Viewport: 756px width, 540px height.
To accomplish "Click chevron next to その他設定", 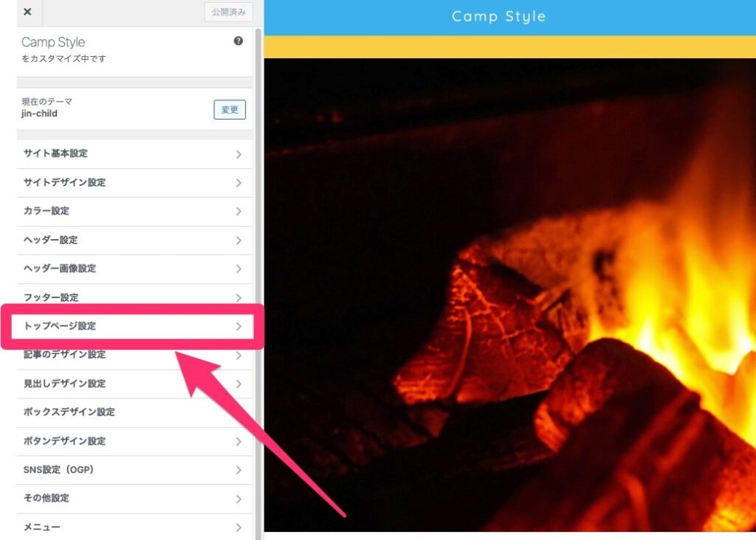I will click(x=238, y=499).
